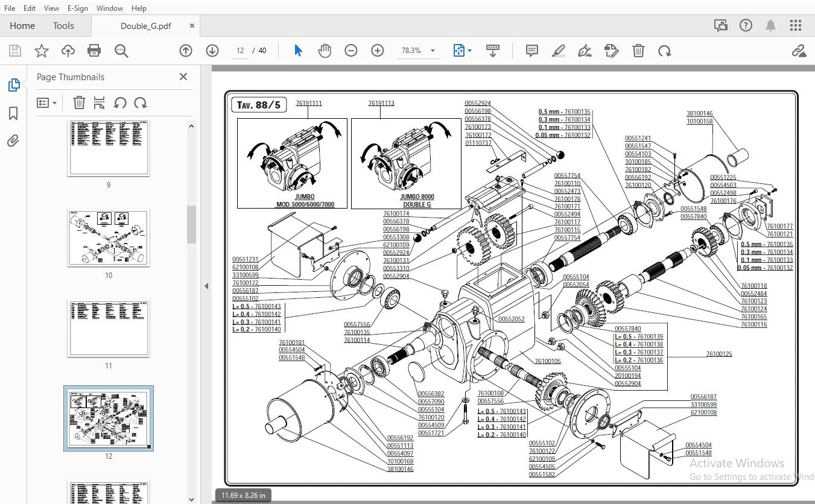This screenshot has height=504, width=815.
Task: Click the Edit PDF toolbar icon
Action: (612, 51)
